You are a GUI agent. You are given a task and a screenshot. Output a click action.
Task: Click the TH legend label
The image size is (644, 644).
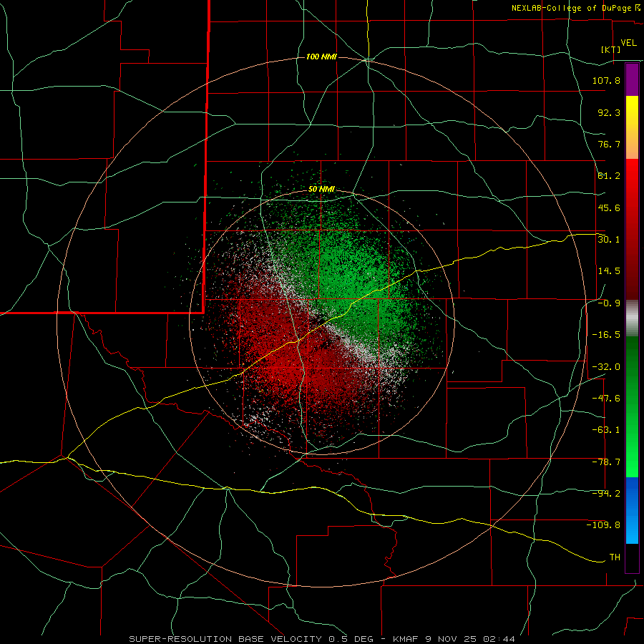[x=615, y=557]
